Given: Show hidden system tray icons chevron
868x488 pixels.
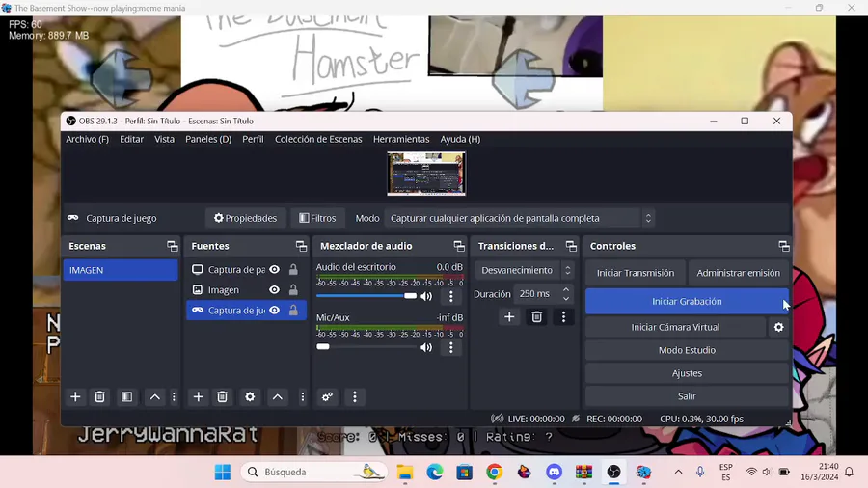Looking at the screenshot, I should click(x=678, y=472).
